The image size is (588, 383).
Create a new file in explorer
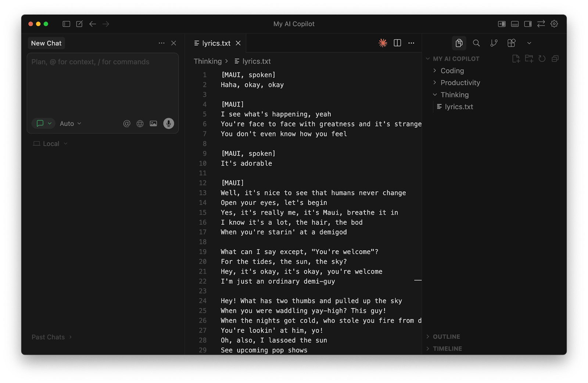(x=516, y=59)
